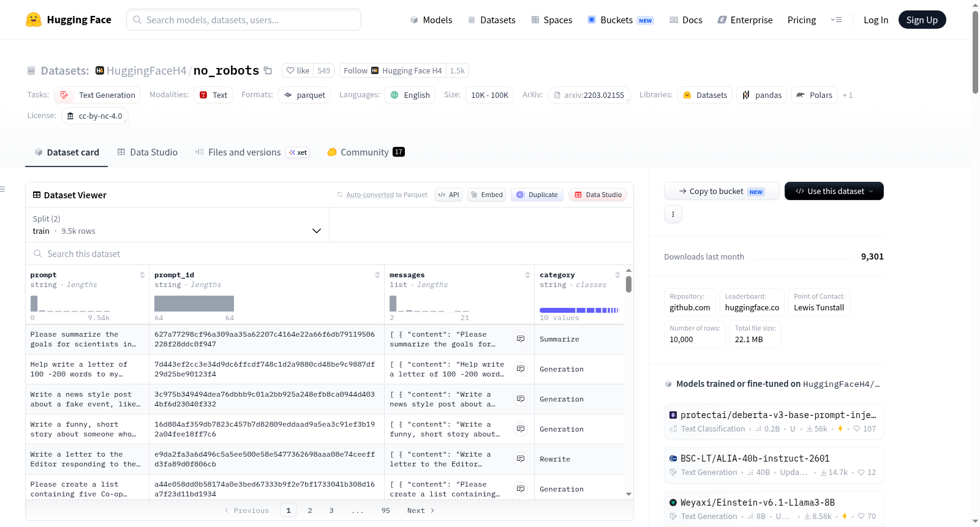Open messages preview for 'Write a news style post' row
Viewport: 980px width, 527px height.
[521, 399]
